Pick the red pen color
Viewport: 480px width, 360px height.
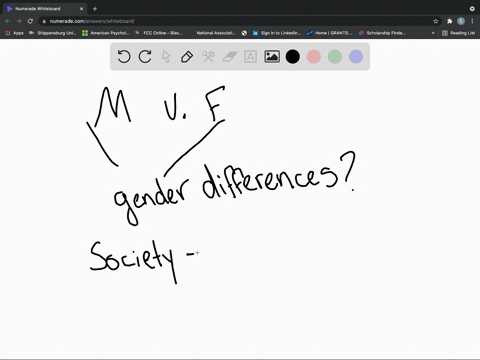click(x=314, y=57)
